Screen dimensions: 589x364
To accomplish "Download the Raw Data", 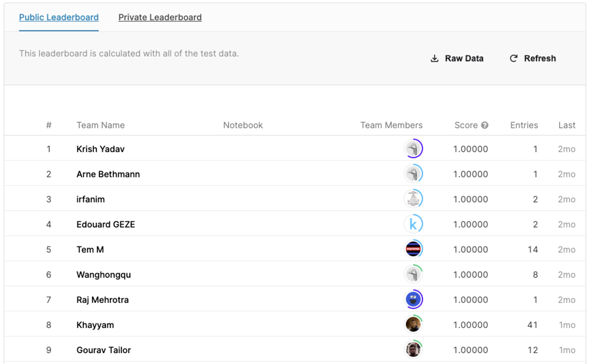I will (x=457, y=58).
